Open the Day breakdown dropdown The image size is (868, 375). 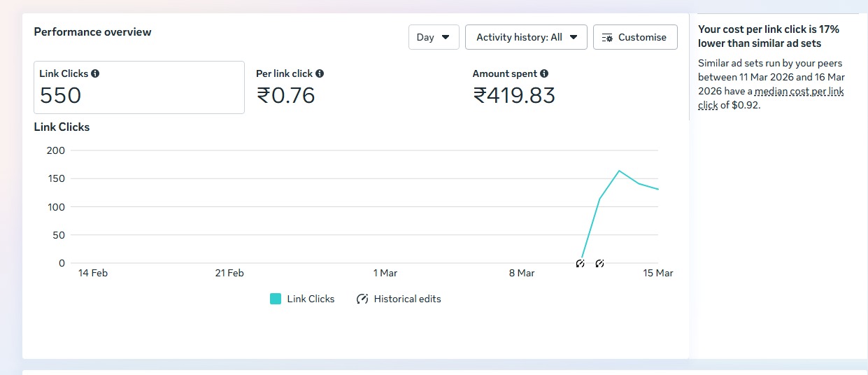434,37
